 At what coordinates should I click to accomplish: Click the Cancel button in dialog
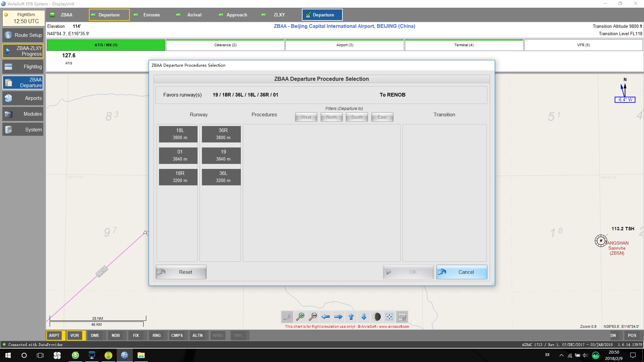pyautogui.click(x=461, y=271)
